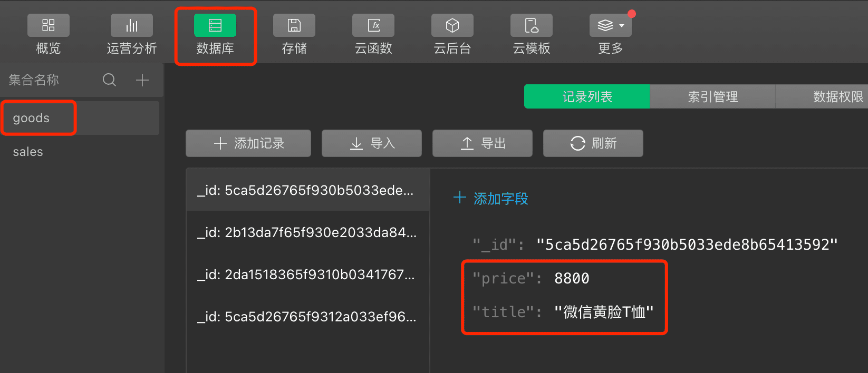Open the 存储 storage icon
This screenshot has height=373, width=868.
(x=294, y=25)
